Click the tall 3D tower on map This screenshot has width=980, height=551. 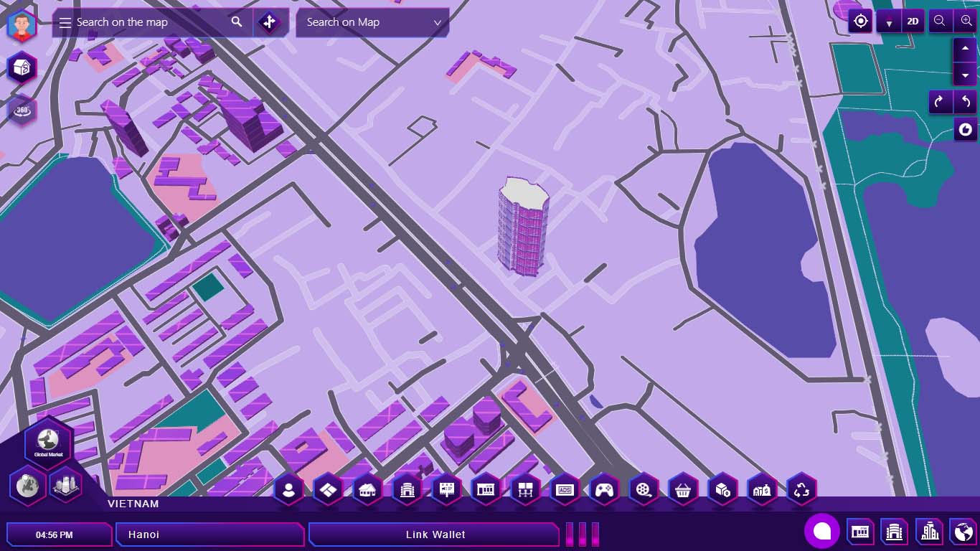click(523, 226)
